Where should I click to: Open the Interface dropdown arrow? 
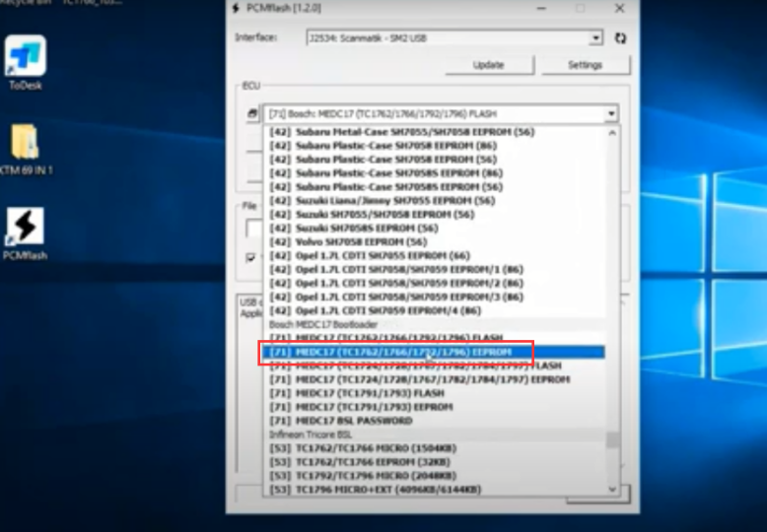click(595, 38)
